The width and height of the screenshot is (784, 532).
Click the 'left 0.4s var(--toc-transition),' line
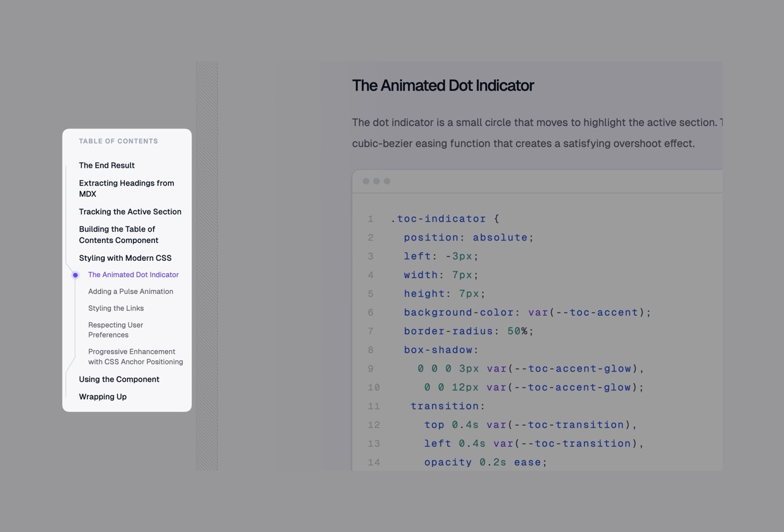(534, 444)
